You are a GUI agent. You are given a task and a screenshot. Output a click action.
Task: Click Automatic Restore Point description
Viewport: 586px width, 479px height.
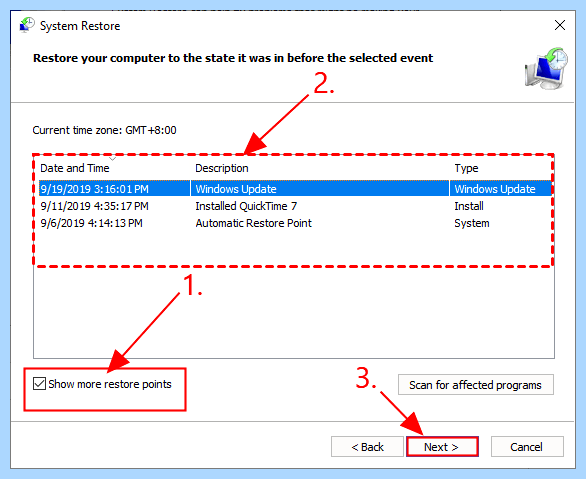tap(253, 223)
